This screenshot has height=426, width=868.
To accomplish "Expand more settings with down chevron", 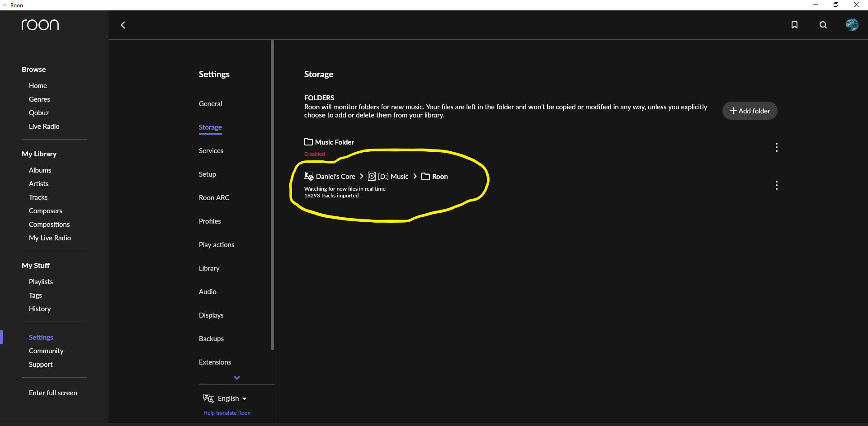I will tap(237, 378).
